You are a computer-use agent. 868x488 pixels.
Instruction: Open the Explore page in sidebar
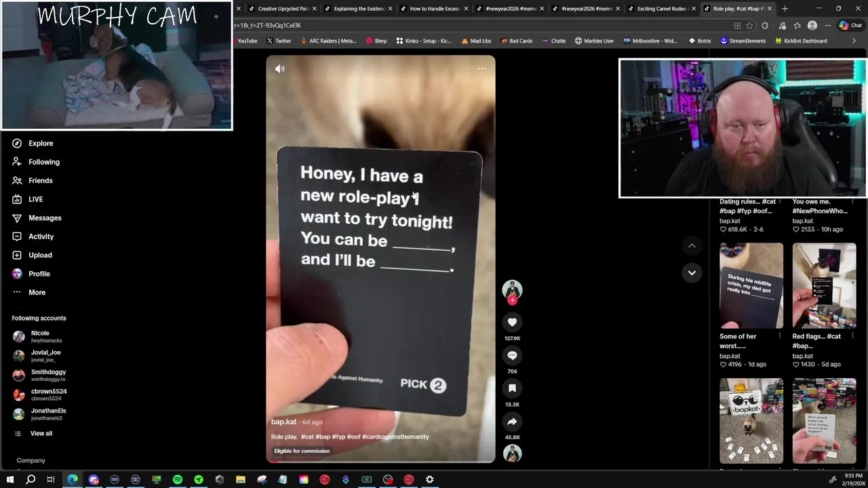[33, 143]
